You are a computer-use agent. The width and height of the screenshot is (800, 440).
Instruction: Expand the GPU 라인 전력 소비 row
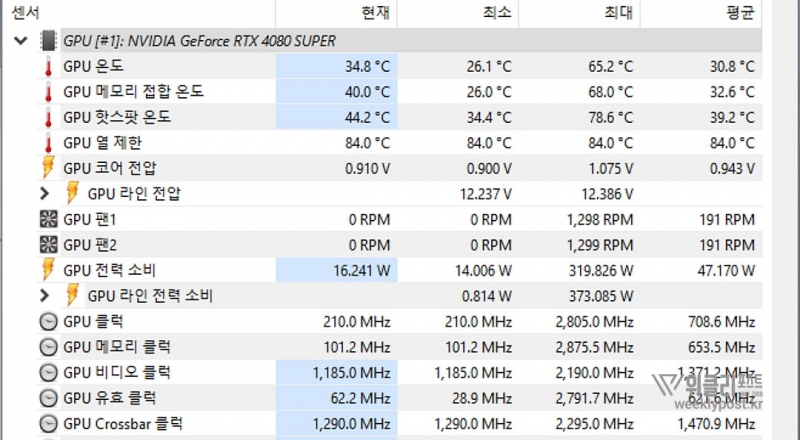coord(44,296)
